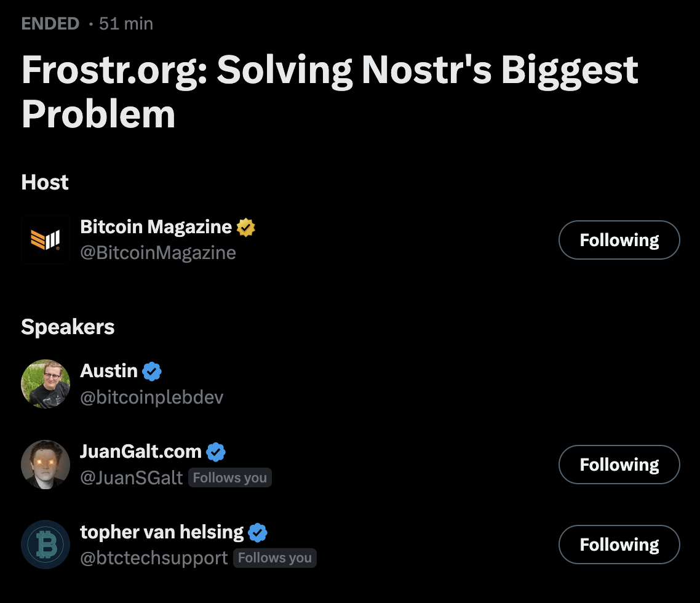Toggle Following button for JuanGalt.com

[619, 465]
